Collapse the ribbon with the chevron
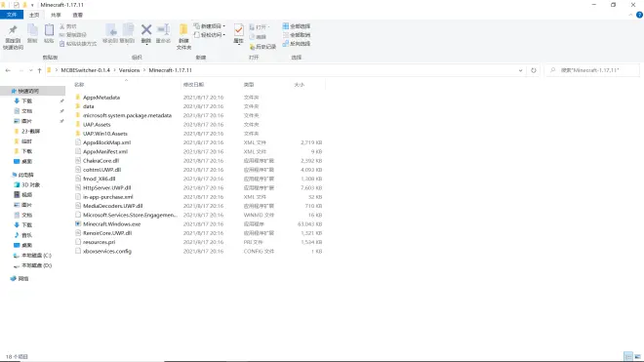This screenshot has height=362, width=644. coord(630,15)
